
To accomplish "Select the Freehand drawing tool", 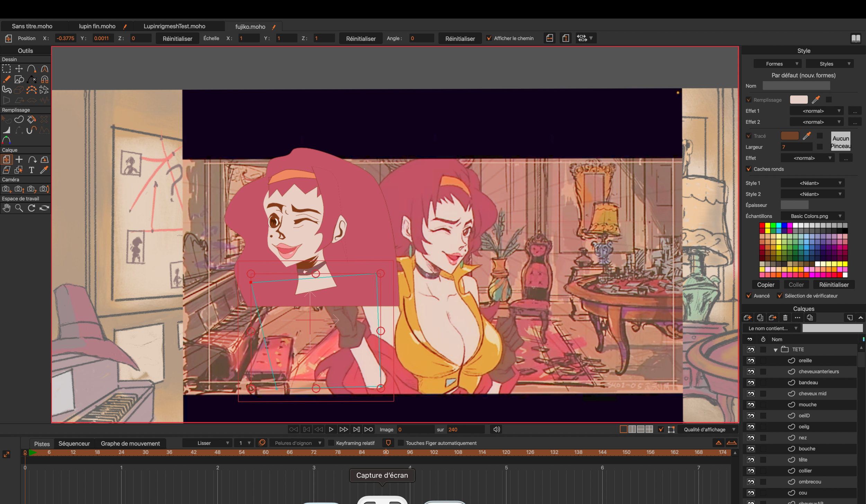I will coord(7,79).
